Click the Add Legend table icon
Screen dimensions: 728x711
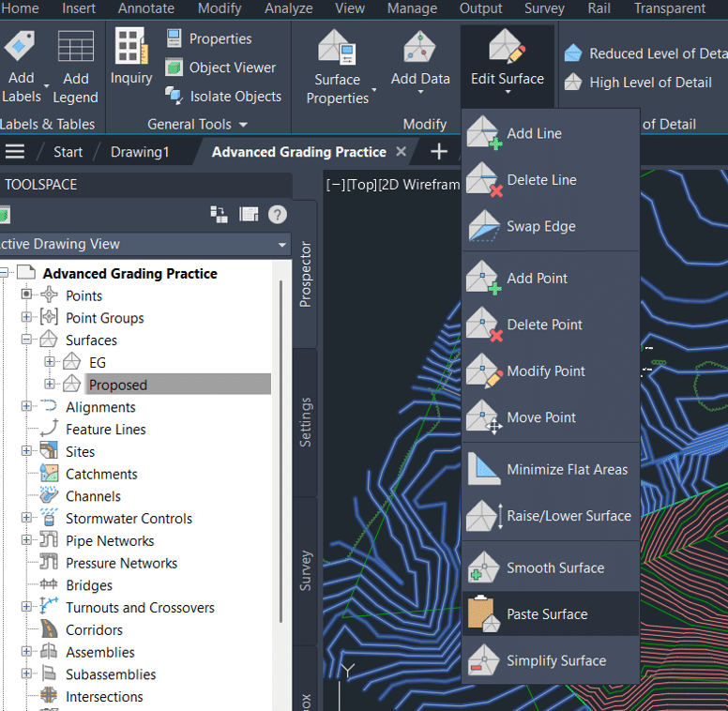pyautogui.click(x=76, y=46)
